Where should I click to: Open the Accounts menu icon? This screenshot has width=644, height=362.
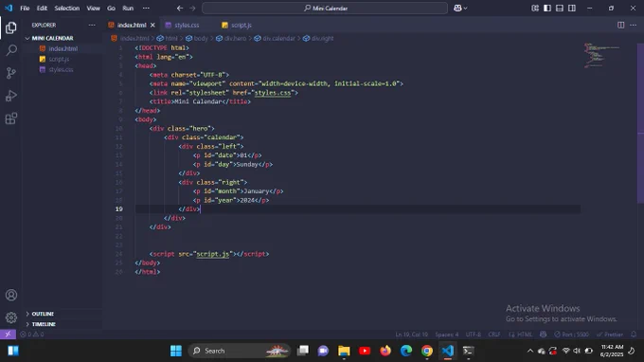(11, 295)
